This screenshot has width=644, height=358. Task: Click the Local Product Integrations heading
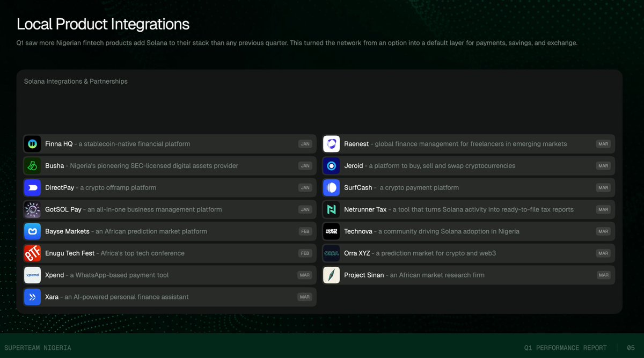click(103, 24)
